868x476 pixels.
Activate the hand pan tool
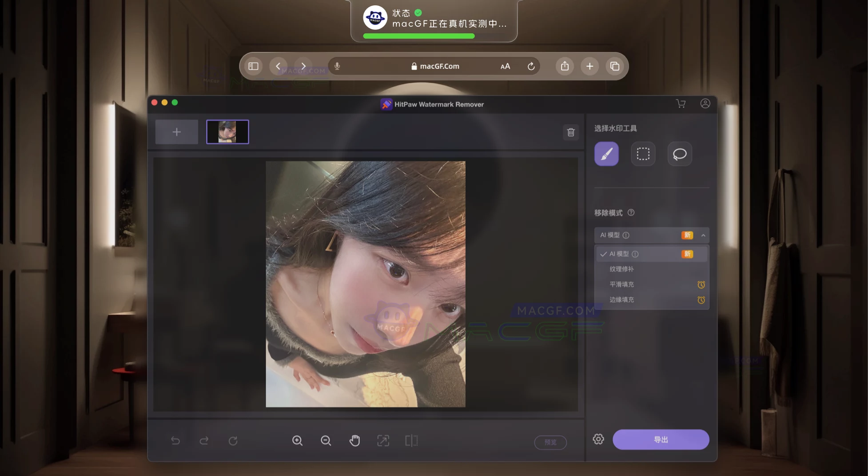[354, 440]
